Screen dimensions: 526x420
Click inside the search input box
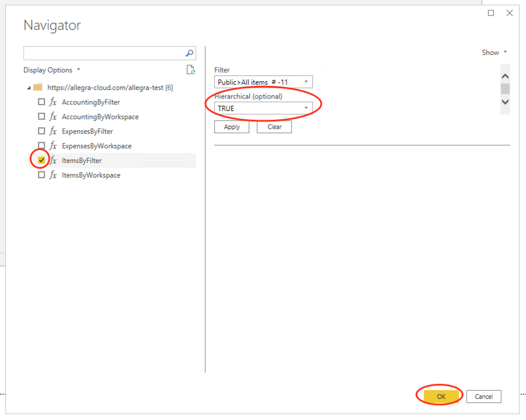[x=105, y=53]
